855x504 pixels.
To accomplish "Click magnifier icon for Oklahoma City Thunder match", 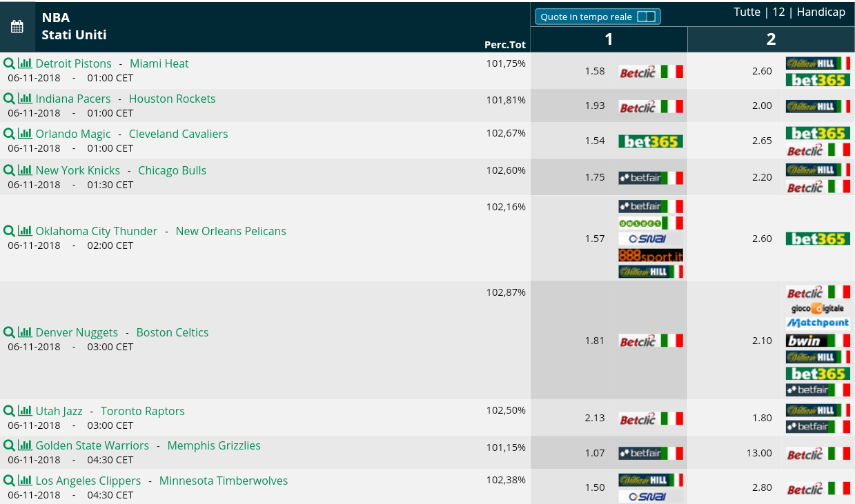I will 9,231.
